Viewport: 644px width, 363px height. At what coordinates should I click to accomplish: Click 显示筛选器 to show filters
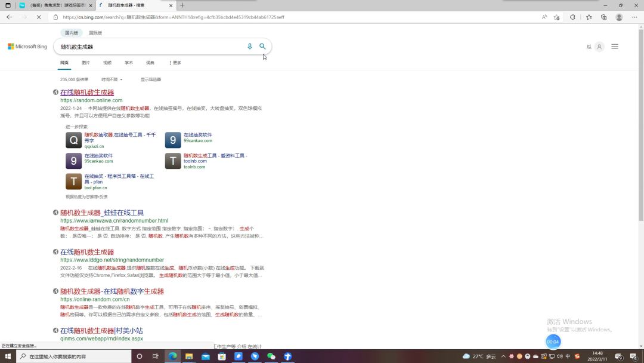click(151, 79)
